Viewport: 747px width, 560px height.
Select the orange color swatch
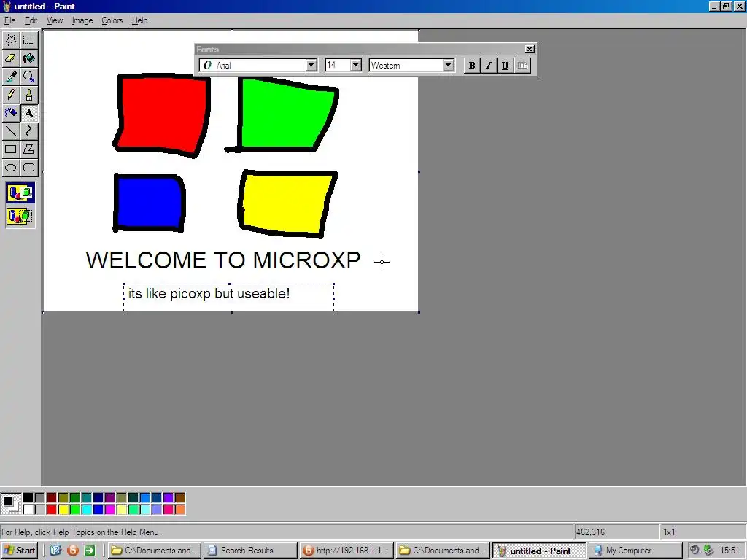point(179,510)
